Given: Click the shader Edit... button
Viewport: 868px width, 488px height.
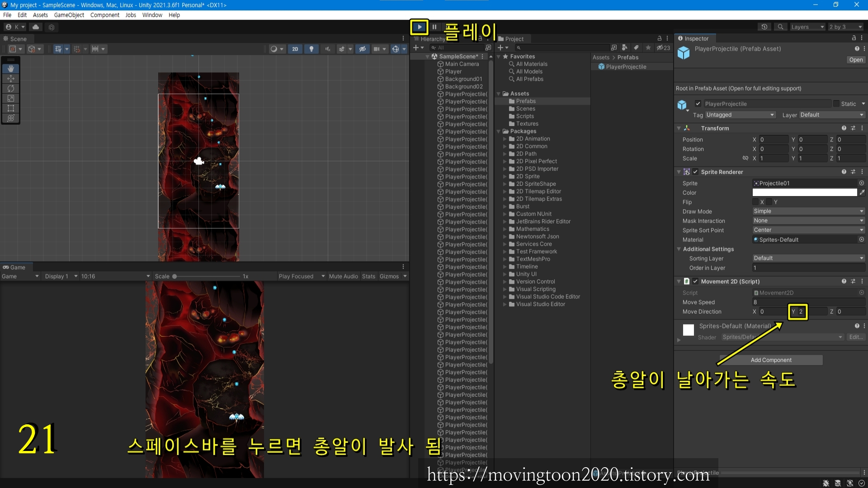Looking at the screenshot, I should click(x=856, y=338).
